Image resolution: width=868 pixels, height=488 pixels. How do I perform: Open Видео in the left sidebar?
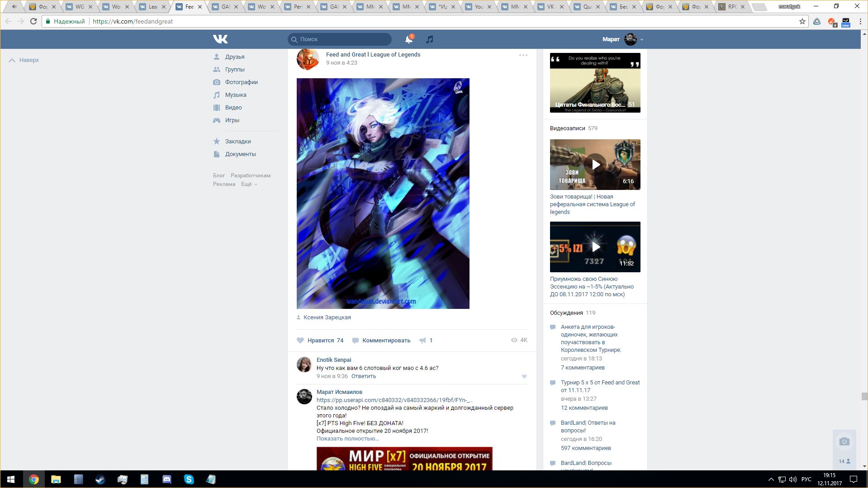point(233,108)
